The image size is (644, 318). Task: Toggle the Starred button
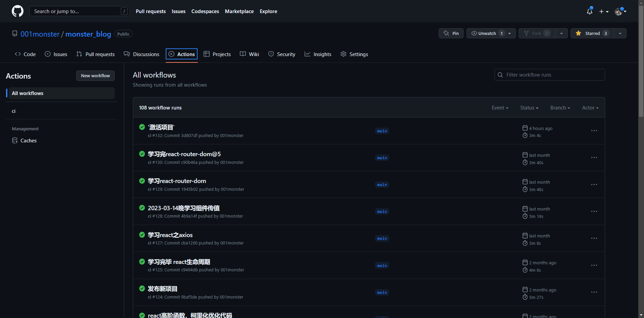(x=592, y=33)
